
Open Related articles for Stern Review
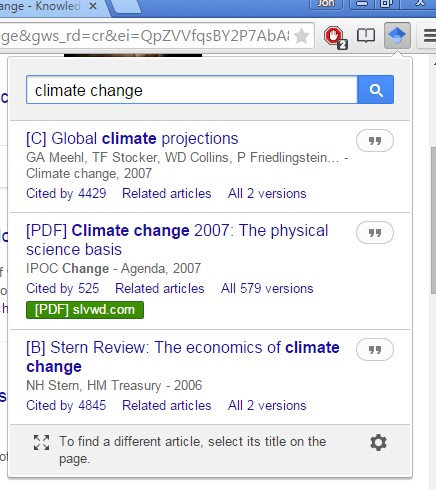point(167,405)
